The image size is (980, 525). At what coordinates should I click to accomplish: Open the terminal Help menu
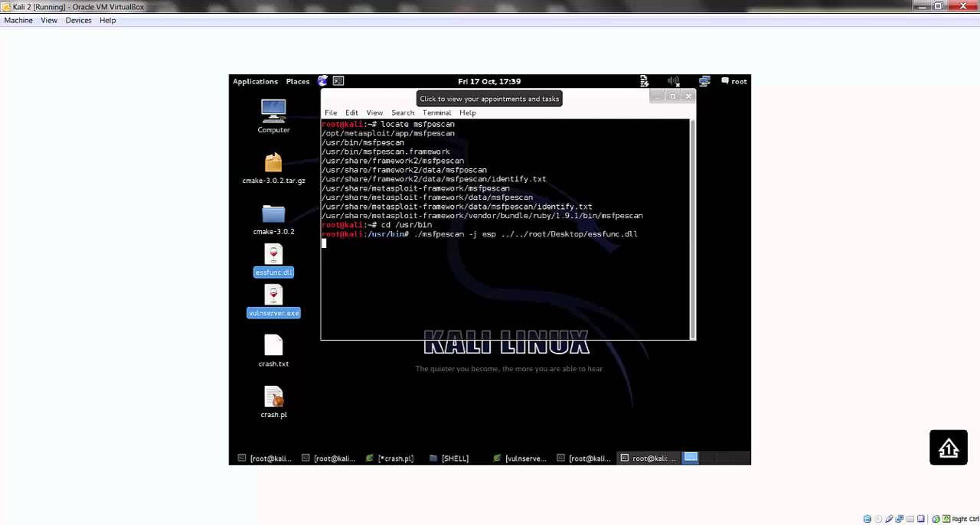[468, 112]
